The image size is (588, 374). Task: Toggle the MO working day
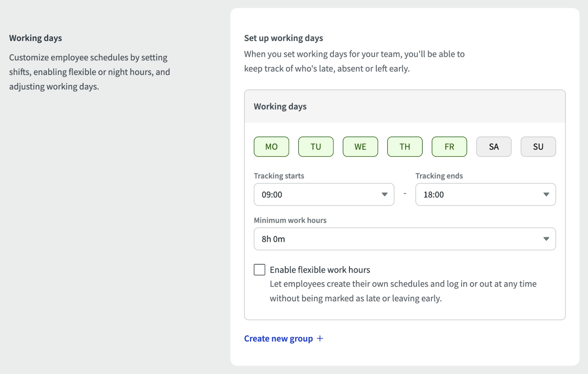(x=271, y=147)
